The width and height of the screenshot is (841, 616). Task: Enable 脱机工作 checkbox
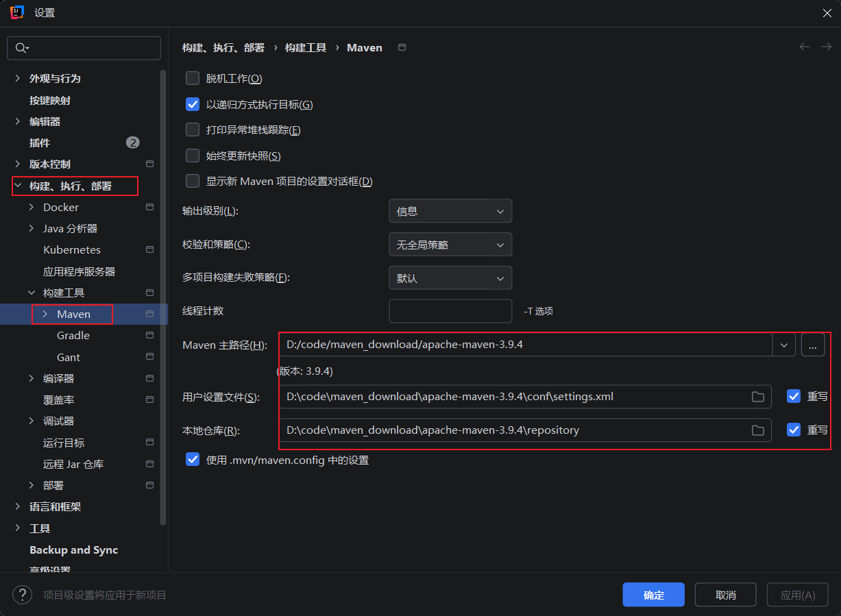pos(193,78)
